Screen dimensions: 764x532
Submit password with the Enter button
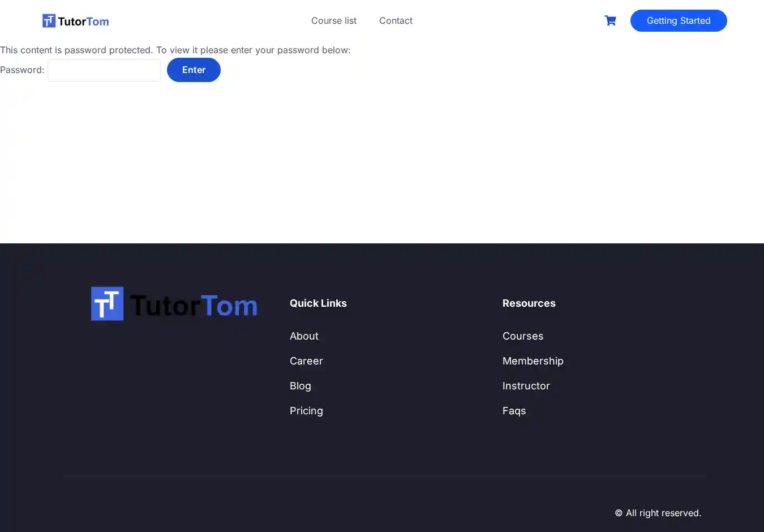point(194,70)
